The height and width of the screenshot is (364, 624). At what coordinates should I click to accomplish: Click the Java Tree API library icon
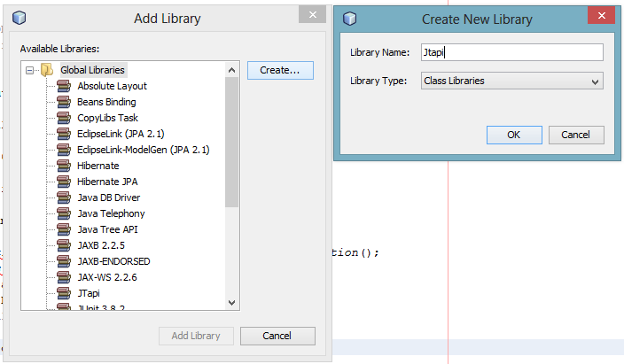[x=64, y=229]
